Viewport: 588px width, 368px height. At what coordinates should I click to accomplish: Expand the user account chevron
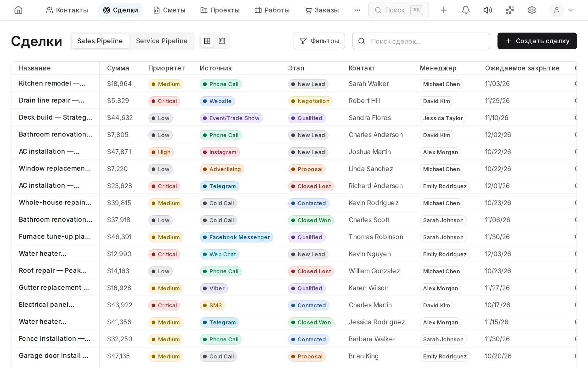pos(570,10)
